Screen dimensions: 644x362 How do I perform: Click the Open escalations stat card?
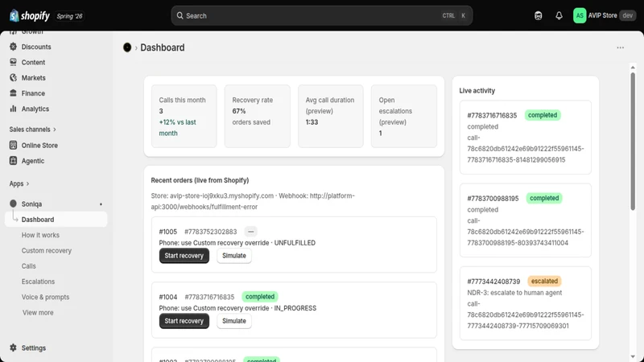pos(404,116)
